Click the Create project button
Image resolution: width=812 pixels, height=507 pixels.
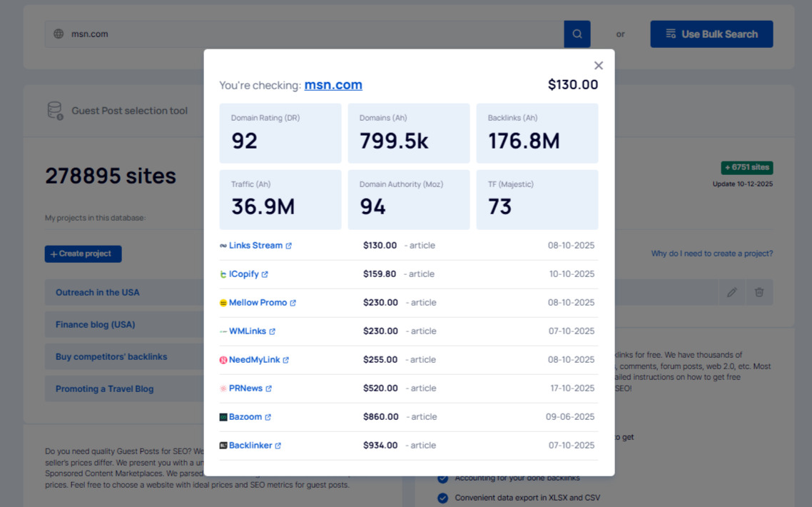click(83, 254)
